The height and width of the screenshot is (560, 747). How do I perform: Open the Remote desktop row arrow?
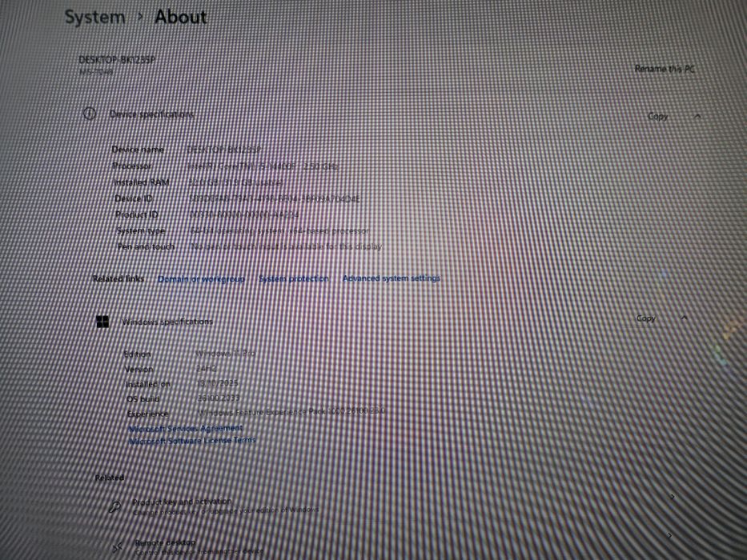tap(669, 536)
